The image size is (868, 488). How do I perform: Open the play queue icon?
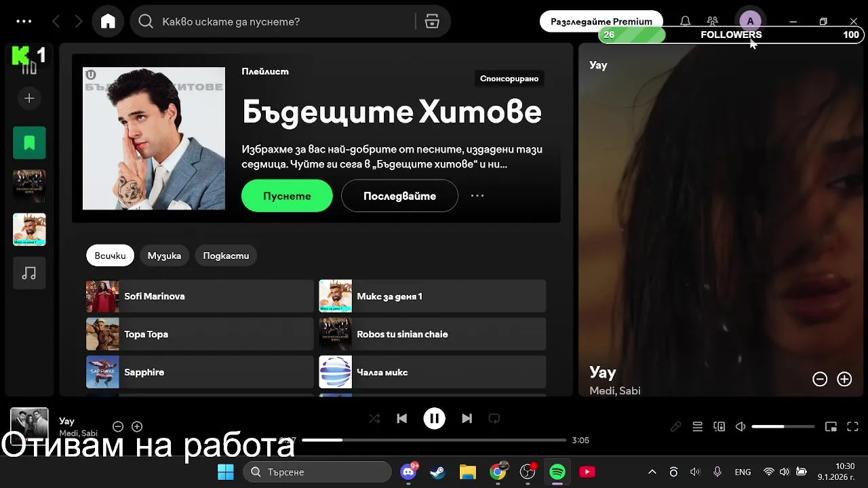697,426
